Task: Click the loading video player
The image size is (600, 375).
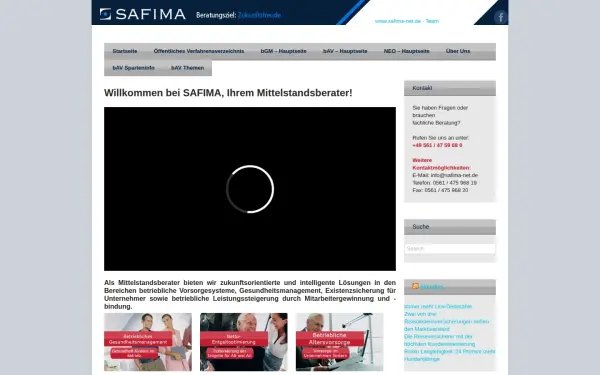Action: (x=250, y=189)
